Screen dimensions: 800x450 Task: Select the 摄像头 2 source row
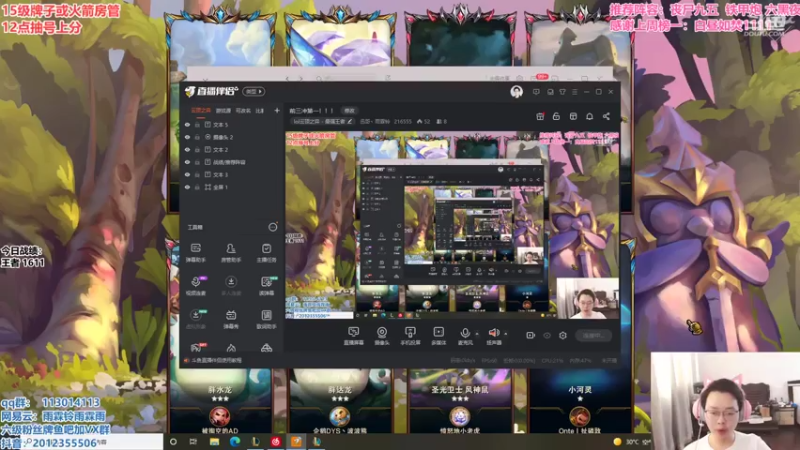click(232, 137)
